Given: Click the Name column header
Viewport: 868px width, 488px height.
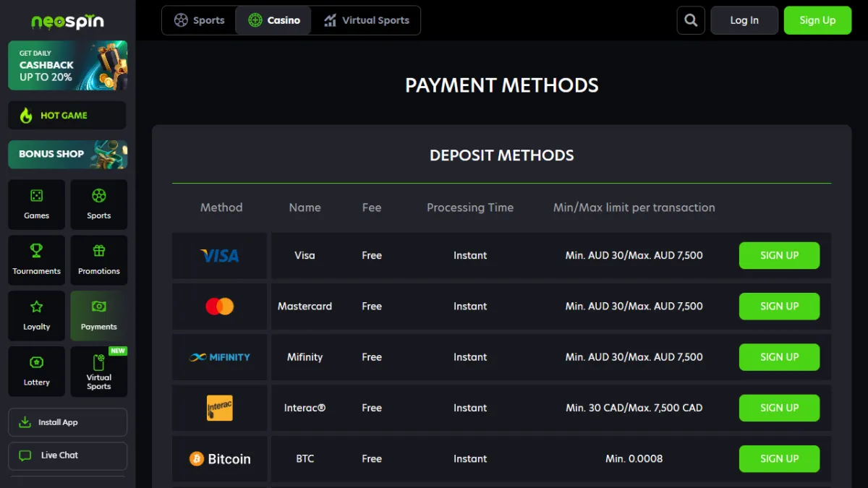Looking at the screenshot, I should click(305, 207).
